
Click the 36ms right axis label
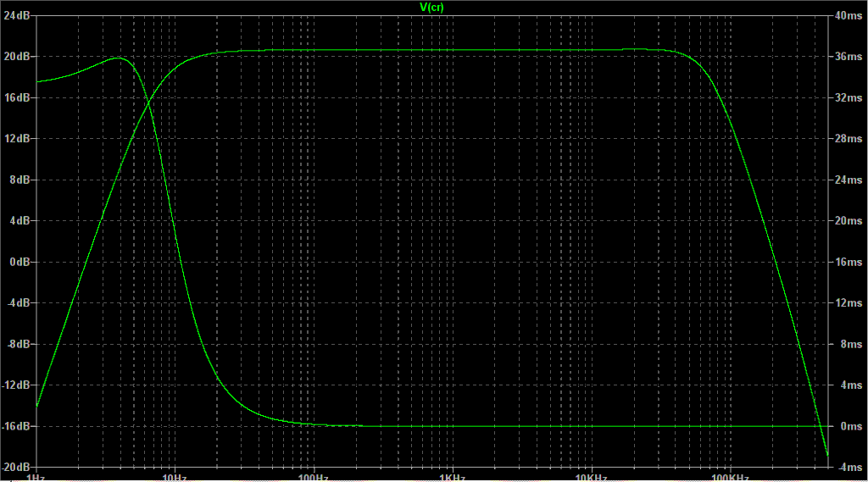[848, 57]
